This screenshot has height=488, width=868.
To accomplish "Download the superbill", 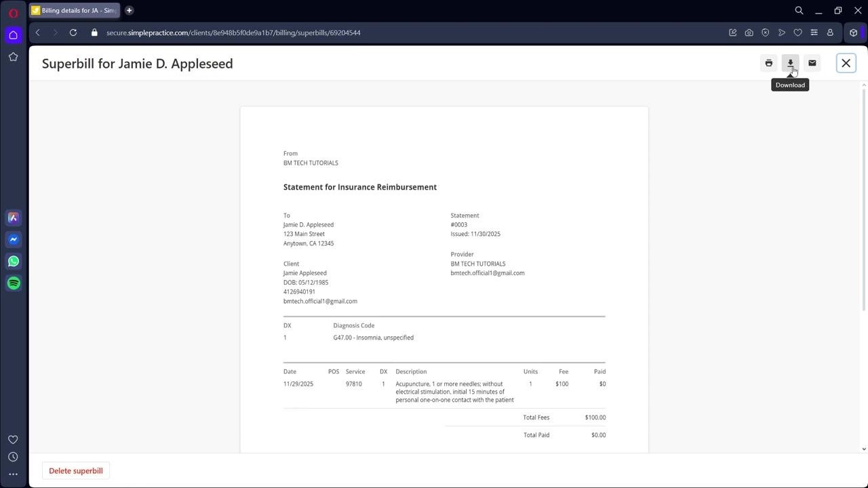I will (790, 63).
